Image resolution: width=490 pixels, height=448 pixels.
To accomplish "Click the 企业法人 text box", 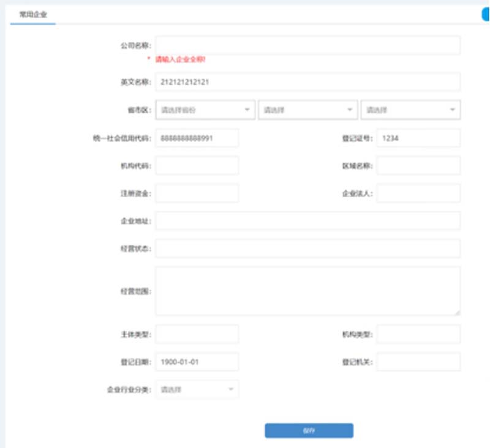I will [418, 193].
